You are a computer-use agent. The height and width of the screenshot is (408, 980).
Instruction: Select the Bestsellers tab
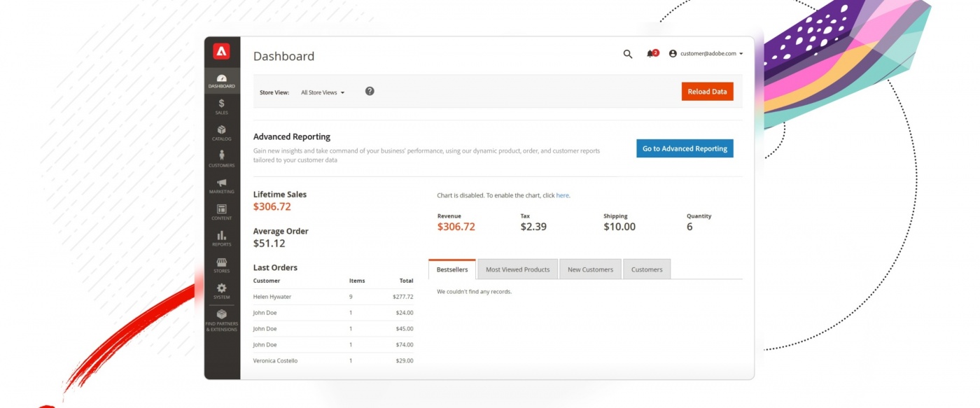[x=452, y=269]
